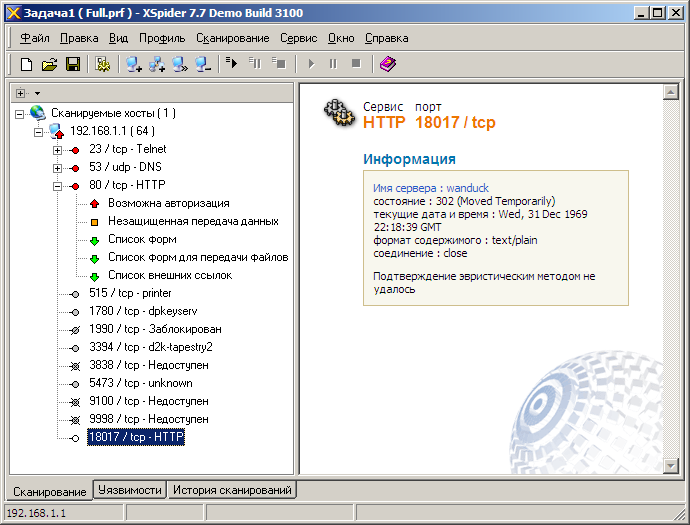Click the details pane scroll up arrow
Image resolution: width=690 pixels, height=525 pixels.
[671, 92]
